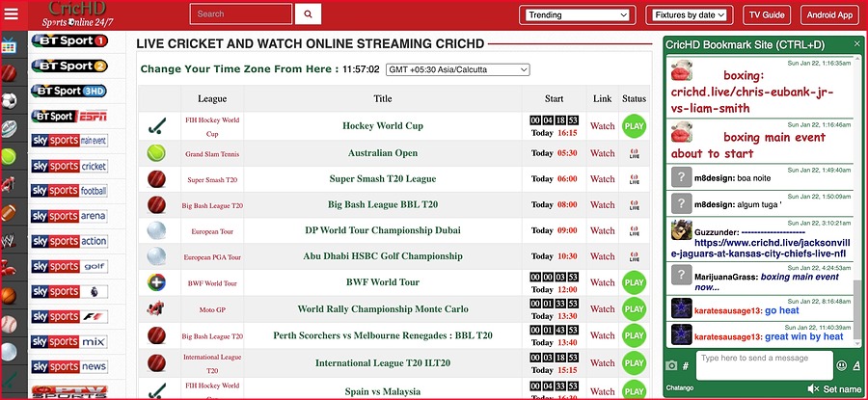This screenshot has height=400, width=868.
Task: Open the chat emoji picker
Action: pos(842,365)
